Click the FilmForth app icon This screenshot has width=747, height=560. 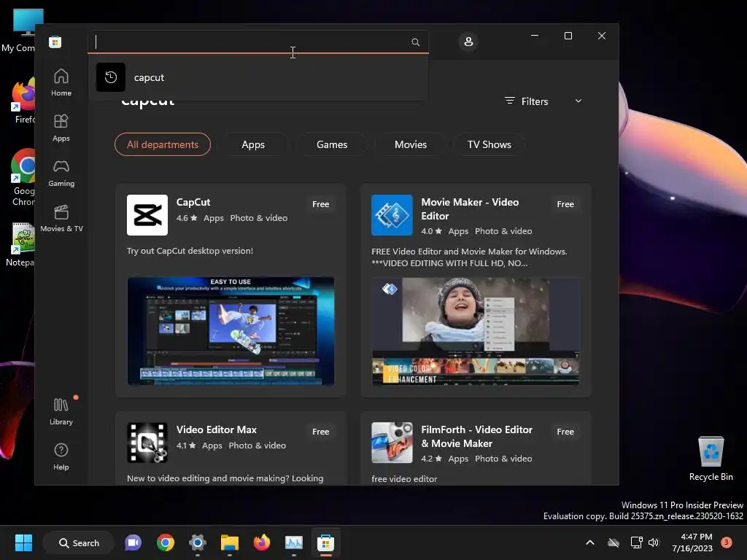click(392, 443)
